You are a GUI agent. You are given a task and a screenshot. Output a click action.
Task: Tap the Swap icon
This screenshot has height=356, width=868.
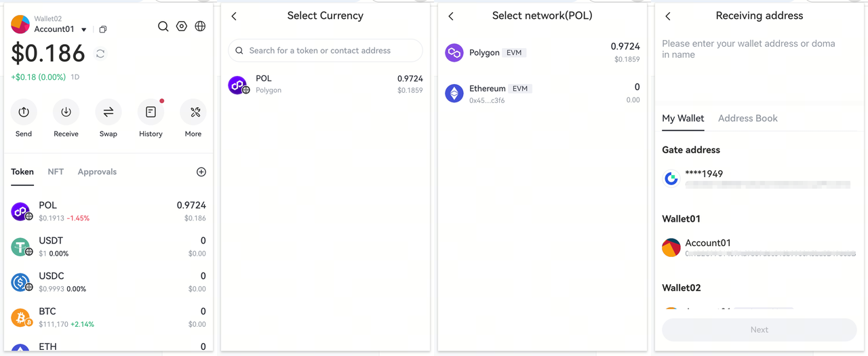[x=108, y=112]
